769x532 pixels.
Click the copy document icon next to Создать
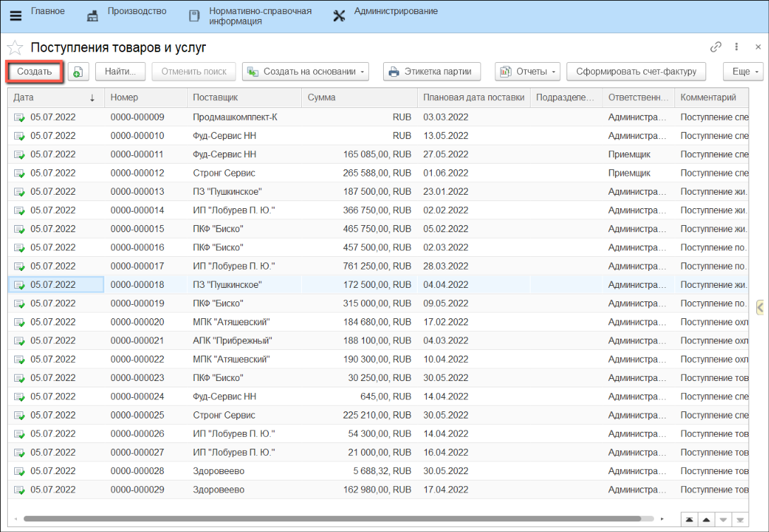tap(78, 72)
